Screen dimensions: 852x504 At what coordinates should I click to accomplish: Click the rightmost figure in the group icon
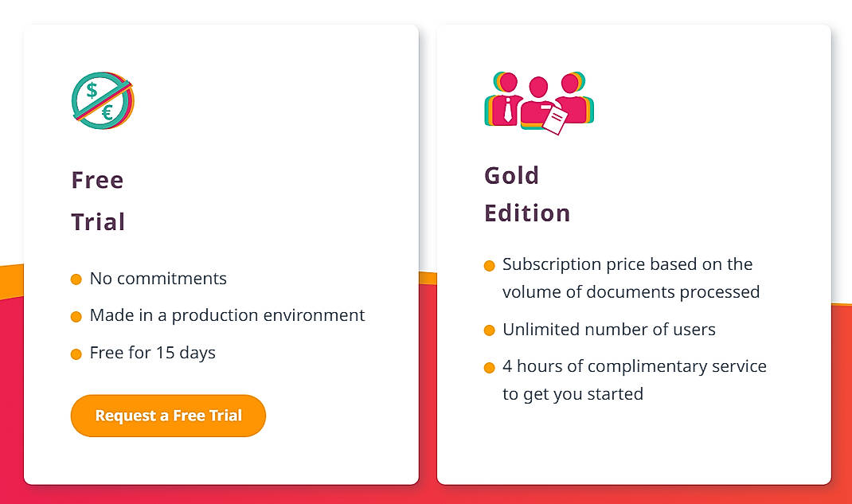pyautogui.click(x=572, y=96)
